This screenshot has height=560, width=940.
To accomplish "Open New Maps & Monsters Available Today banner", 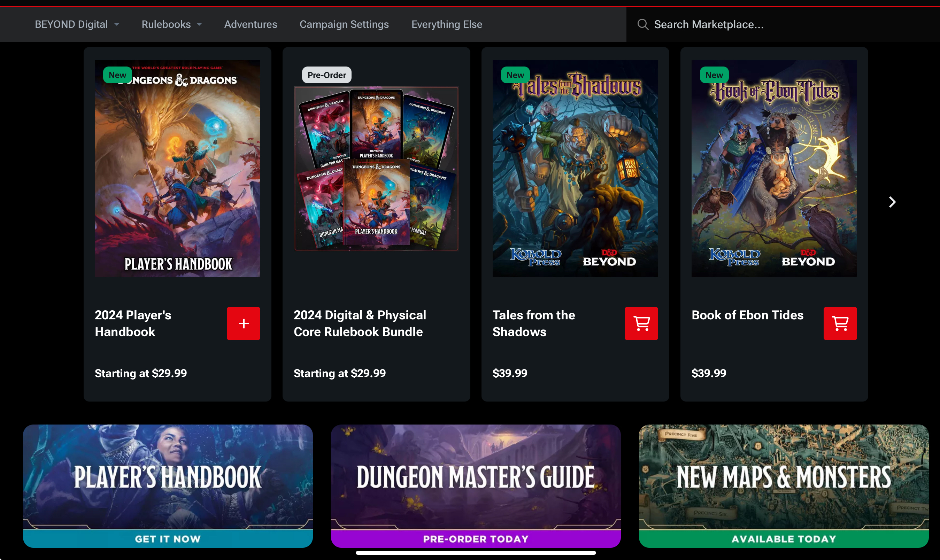I will 783,486.
